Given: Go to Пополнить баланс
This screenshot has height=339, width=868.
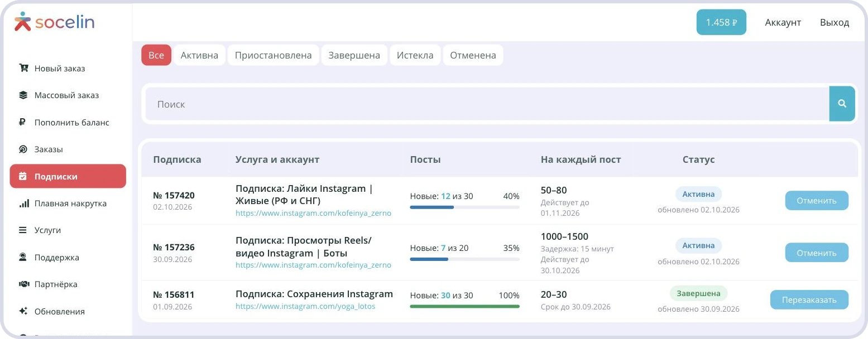Looking at the screenshot, I should pyautogui.click(x=68, y=122).
